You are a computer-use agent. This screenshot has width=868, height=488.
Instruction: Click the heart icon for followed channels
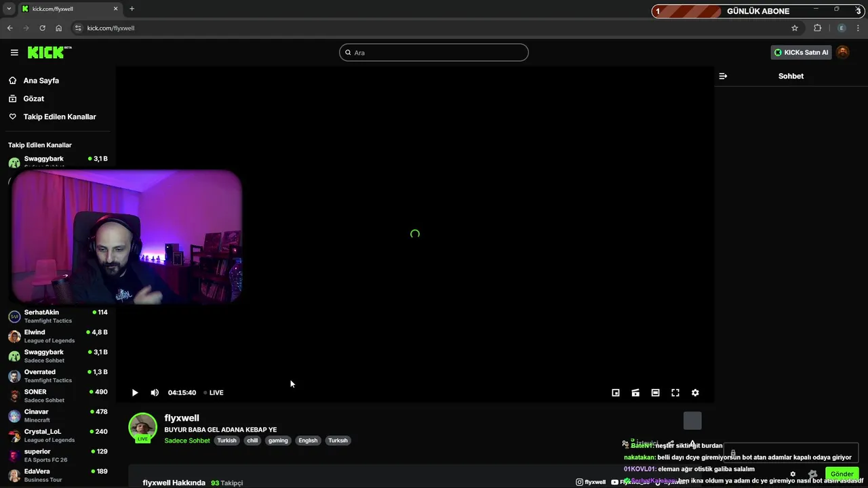(13, 117)
